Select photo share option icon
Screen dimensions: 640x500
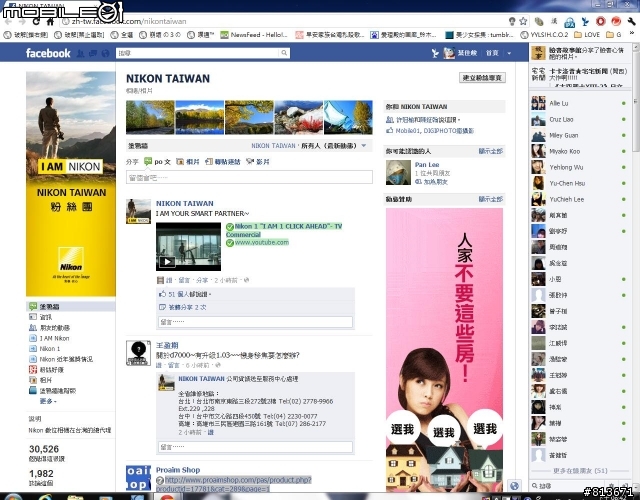(x=180, y=162)
